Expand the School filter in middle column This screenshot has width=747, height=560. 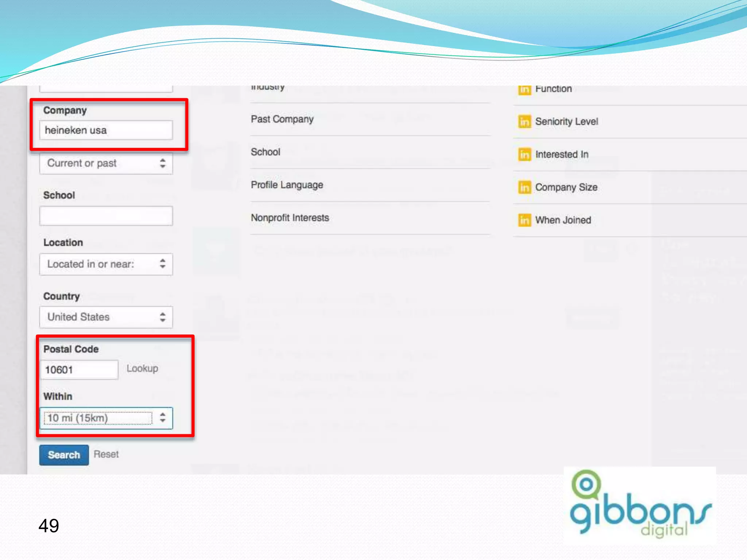click(266, 152)
